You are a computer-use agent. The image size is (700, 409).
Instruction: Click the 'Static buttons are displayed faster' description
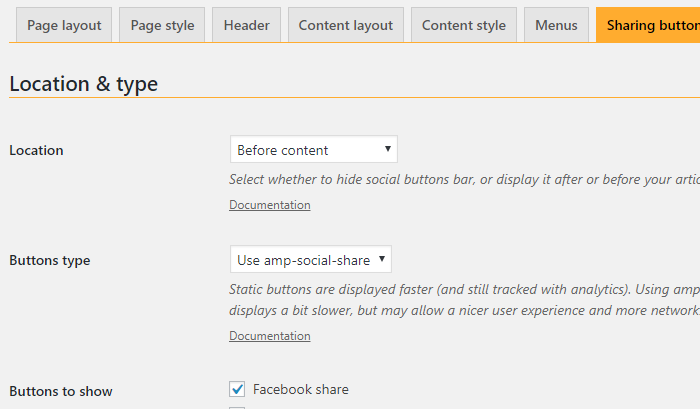pos(464,300)
